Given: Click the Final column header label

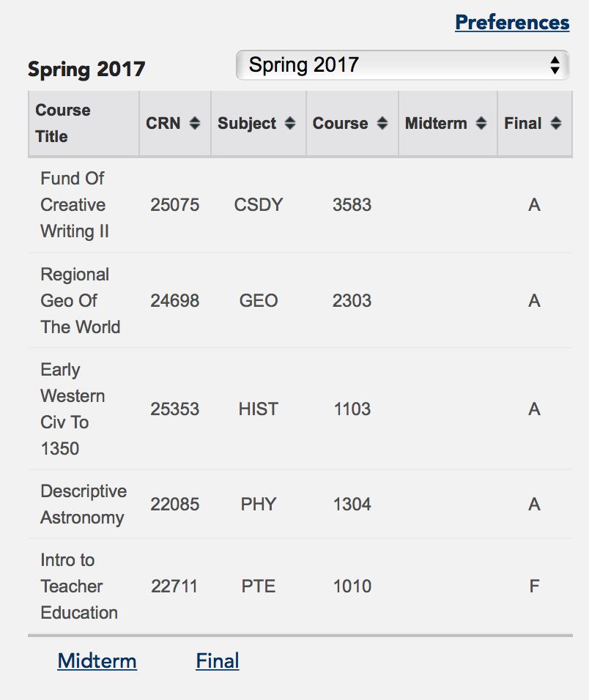Looking at the screenshot, I should [x=523, y=123].
